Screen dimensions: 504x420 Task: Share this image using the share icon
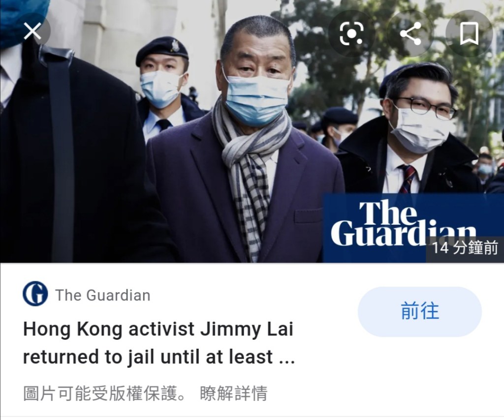[410, 33]
